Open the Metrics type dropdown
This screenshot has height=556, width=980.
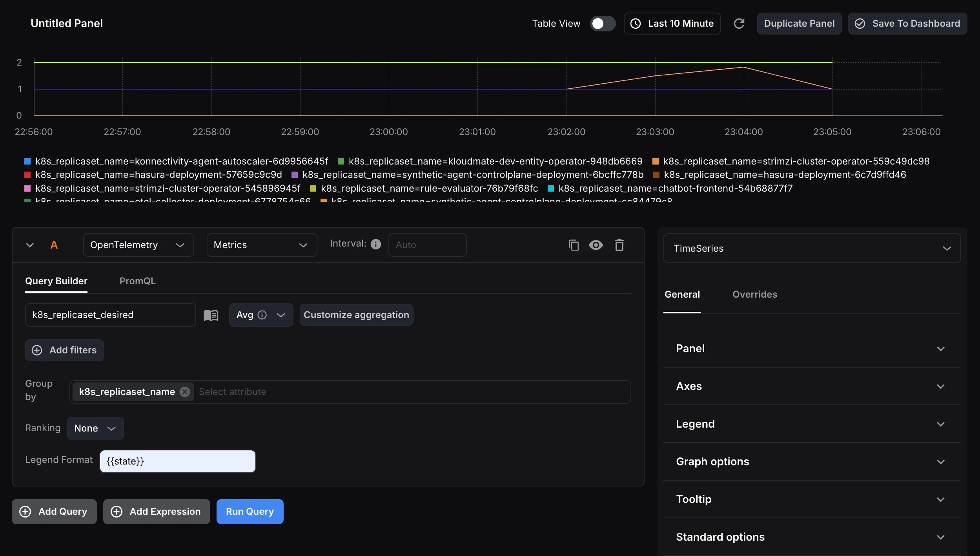262,245
